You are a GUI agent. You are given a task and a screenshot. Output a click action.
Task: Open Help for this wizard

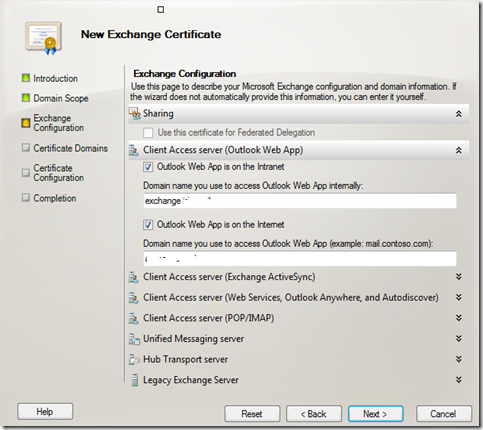45,412
